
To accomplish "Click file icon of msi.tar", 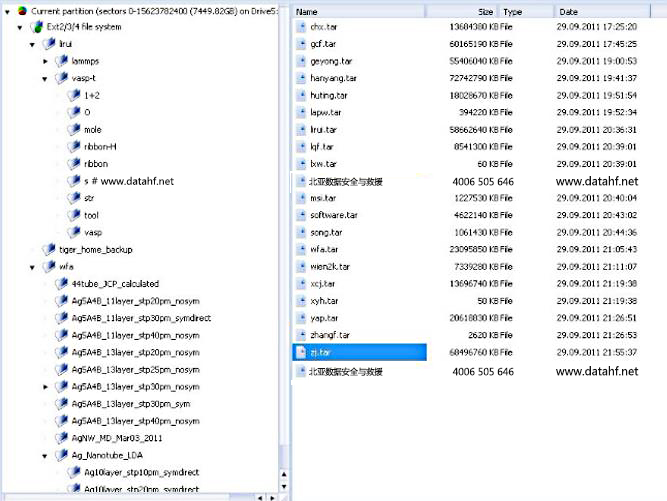I will coord(301,198).
